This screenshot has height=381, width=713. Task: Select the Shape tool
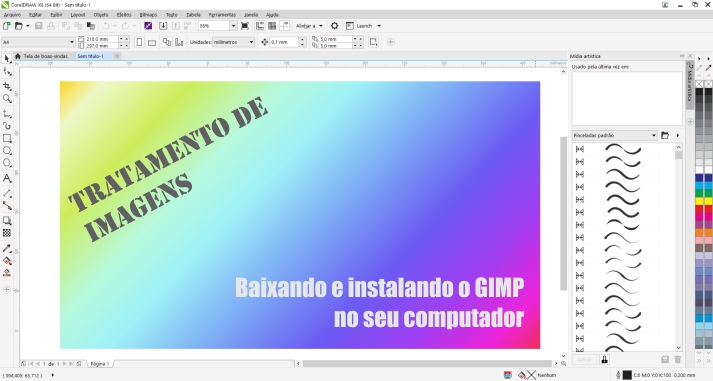pos(7,71)
